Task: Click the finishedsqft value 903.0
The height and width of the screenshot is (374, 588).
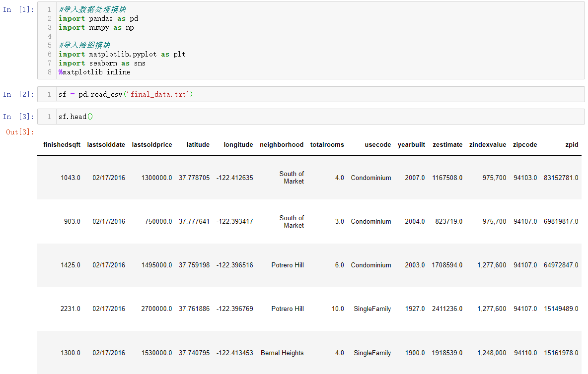Action: 72,222
